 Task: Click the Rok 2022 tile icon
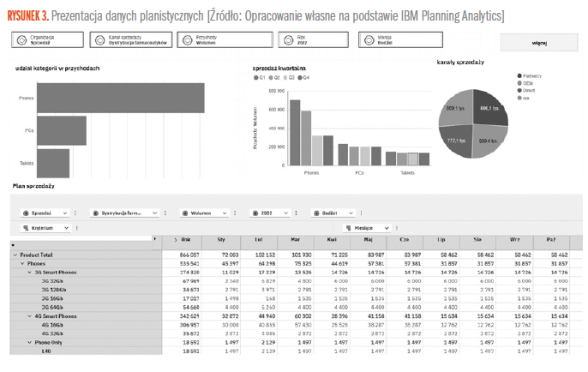point(285,40)
